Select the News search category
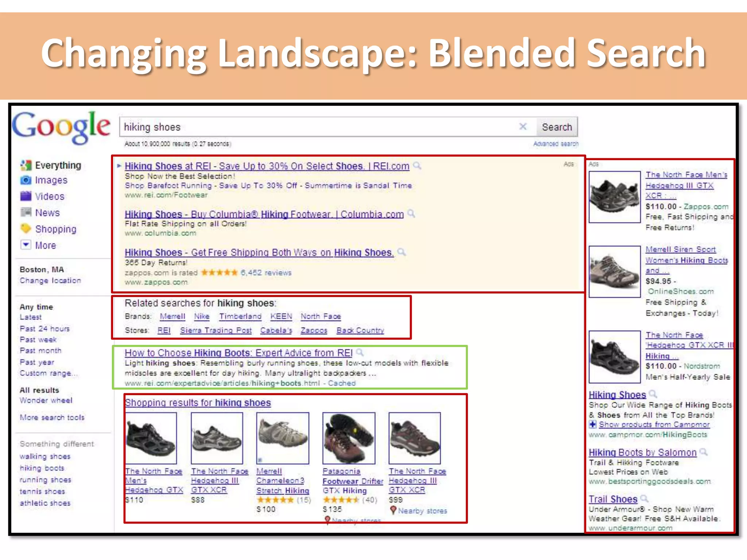The height and width of the screenshot is (560, 747). [47, 213]
